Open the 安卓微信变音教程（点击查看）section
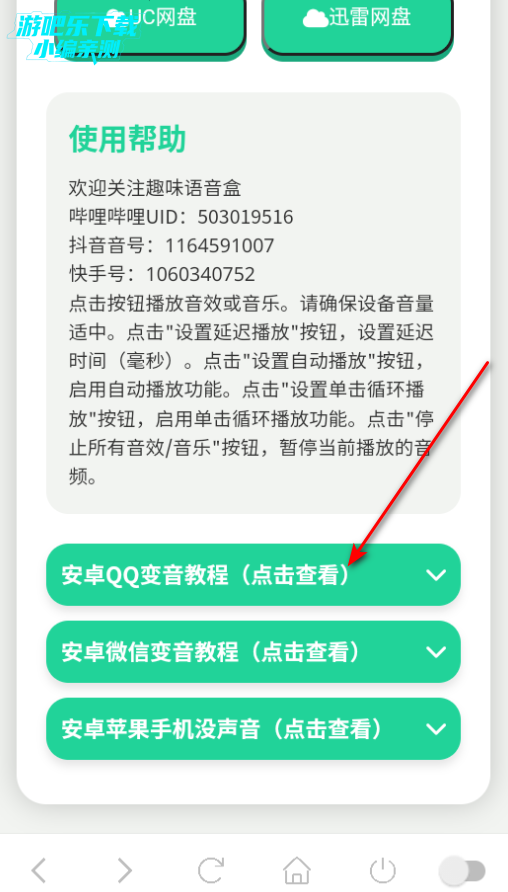The image size is (508, 892). (253, 651)
